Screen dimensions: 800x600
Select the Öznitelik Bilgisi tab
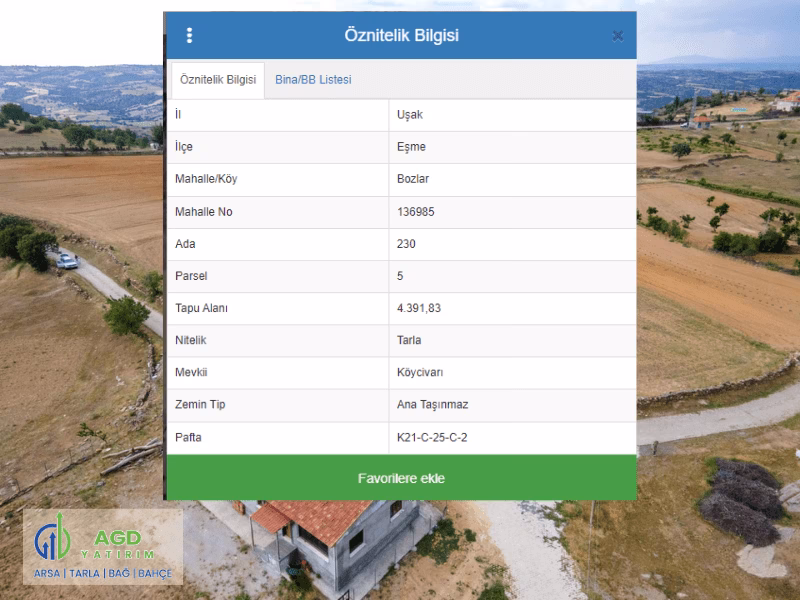click(218, 80)
